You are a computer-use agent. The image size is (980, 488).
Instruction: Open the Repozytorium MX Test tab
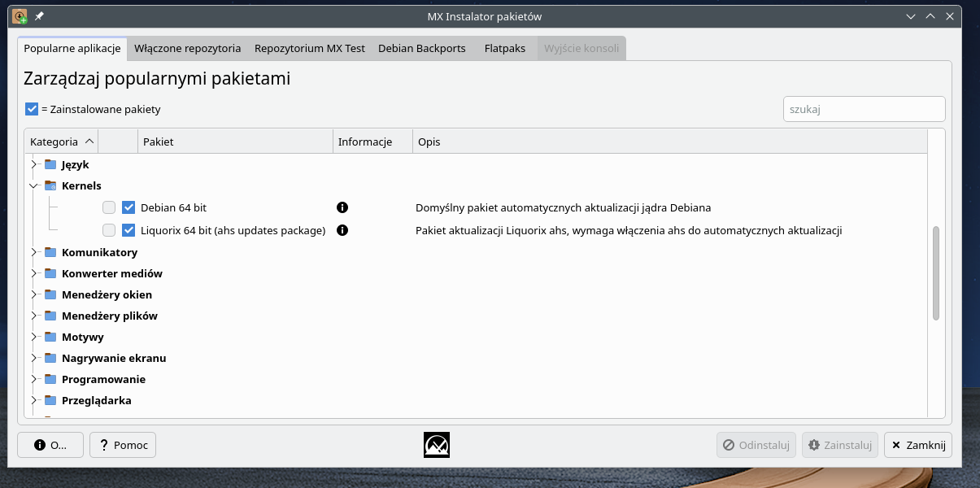tap(310, 48)
